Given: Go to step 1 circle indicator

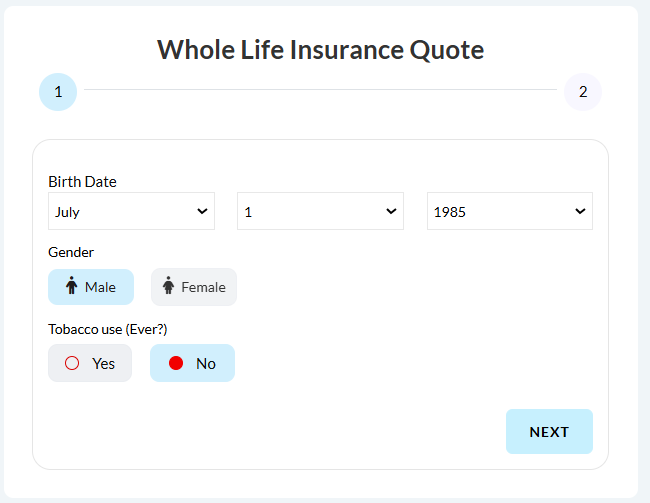Looking at the screenshot, I should click(x=58, y=92).
